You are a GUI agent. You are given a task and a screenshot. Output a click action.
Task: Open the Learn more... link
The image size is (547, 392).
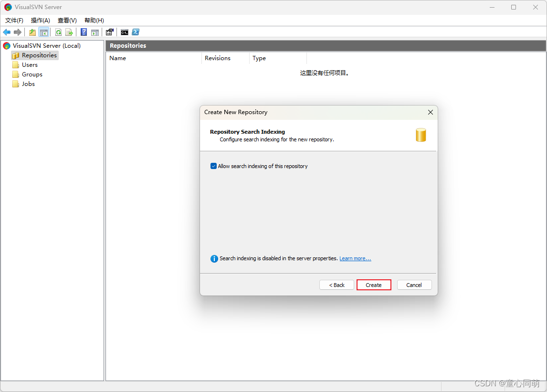[355, 258]
